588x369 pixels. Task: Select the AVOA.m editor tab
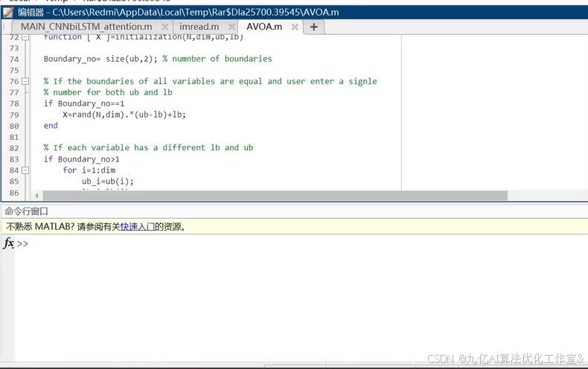tap(264, 27)
